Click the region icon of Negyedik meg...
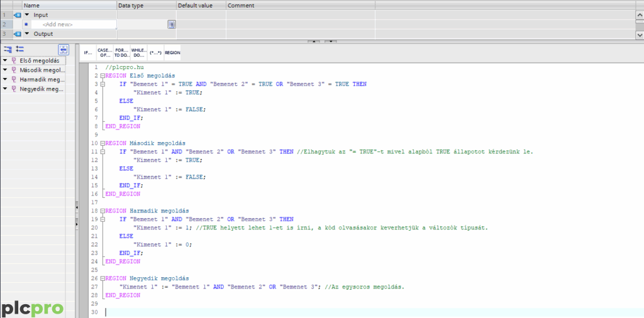Image resolution: width=644 pixels, height=318 pixels. click(14, 89)
